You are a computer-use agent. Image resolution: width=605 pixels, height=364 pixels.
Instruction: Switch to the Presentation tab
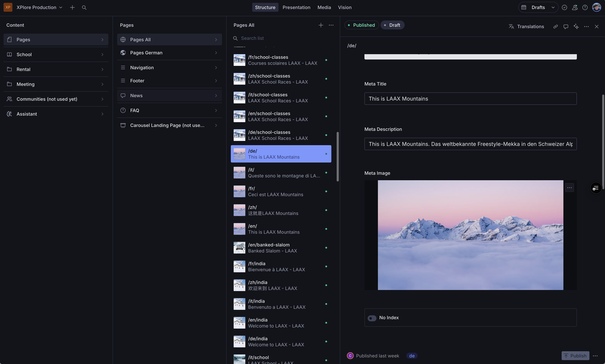(296, 8)
